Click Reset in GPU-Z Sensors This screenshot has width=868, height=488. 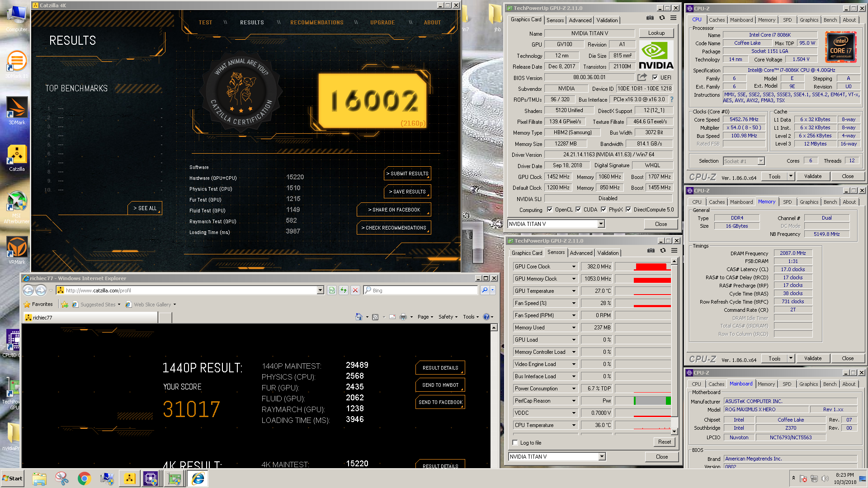[x=664, y=442]
